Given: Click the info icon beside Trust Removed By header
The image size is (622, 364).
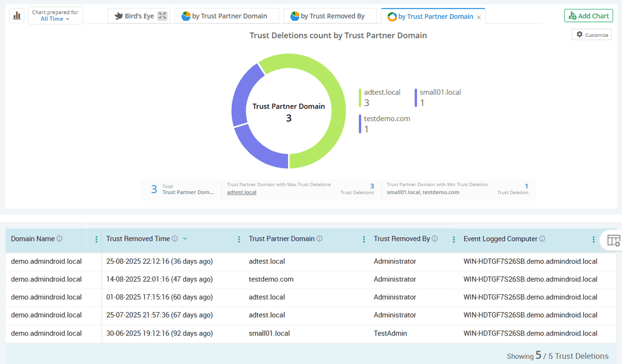Looking at the screenshot, I should (x=435, y=238).
